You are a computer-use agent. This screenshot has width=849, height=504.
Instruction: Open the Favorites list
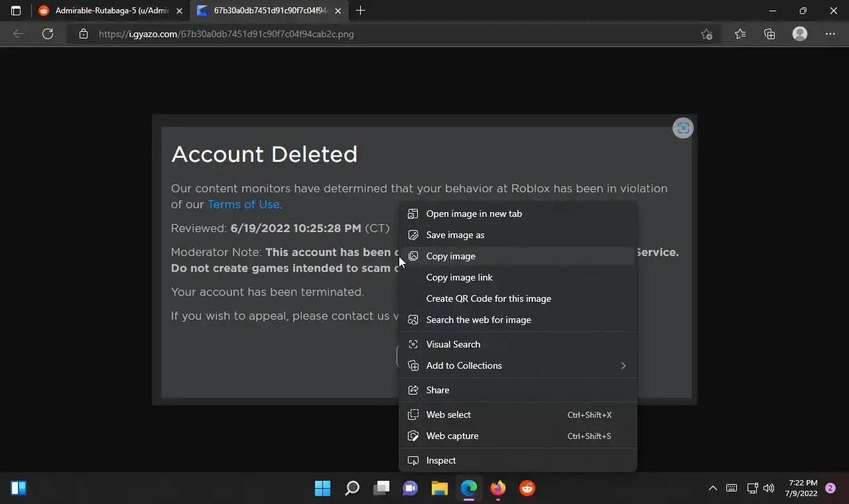[x=740, y=34]
